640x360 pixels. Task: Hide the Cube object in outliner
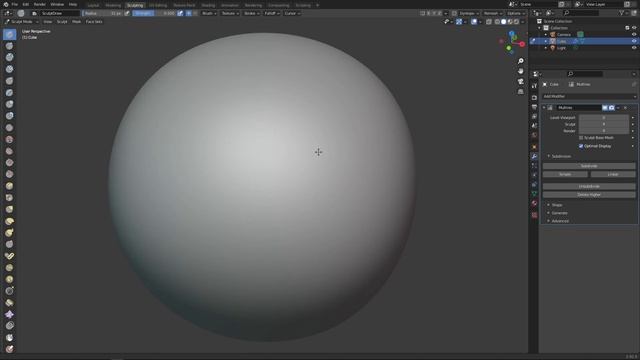click(634, 41)
